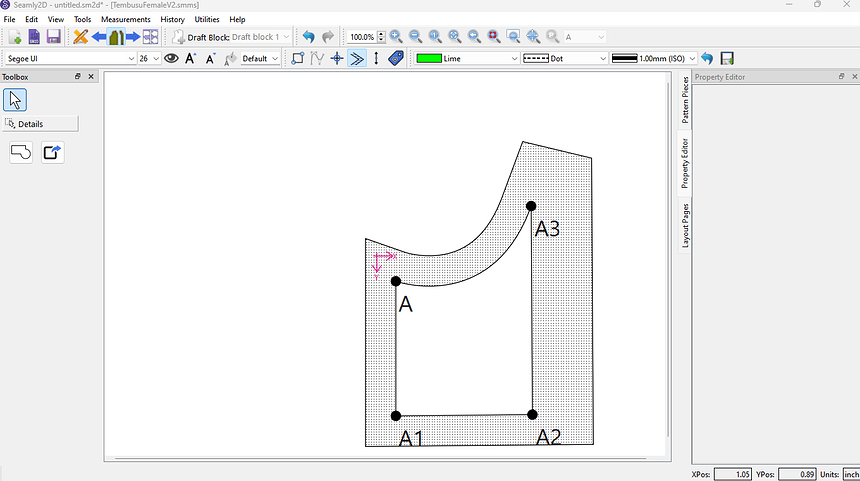Click the Undo arrow icon
The height and width of the screenshot is (481, 860).
308,37
